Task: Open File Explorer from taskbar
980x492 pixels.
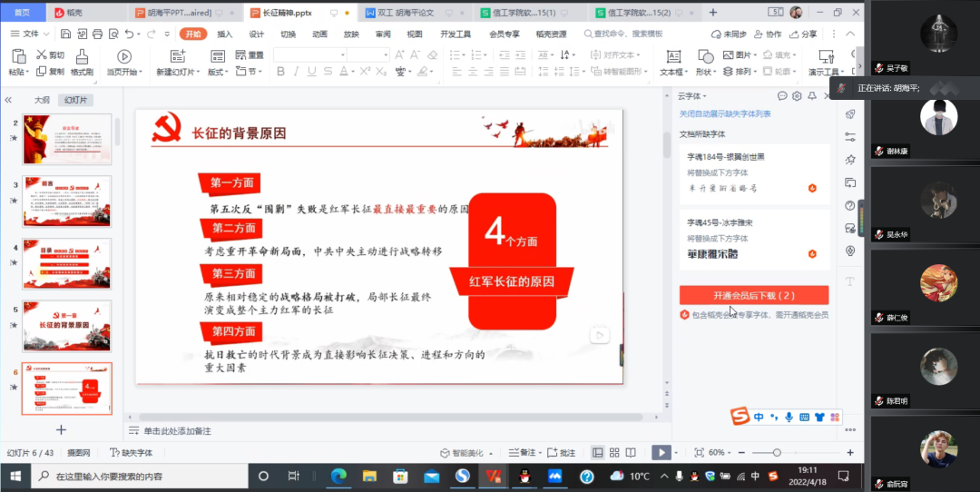Action: coord(369,477)
